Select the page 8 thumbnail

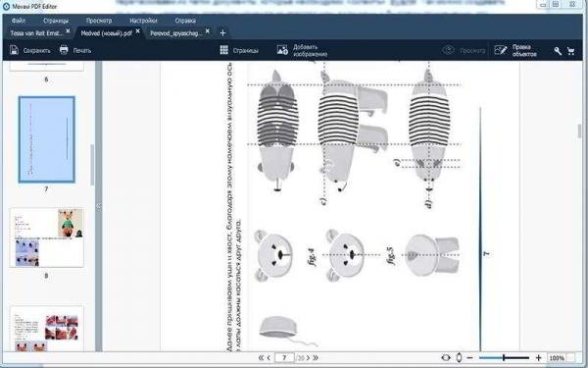[x=46, y=237]
